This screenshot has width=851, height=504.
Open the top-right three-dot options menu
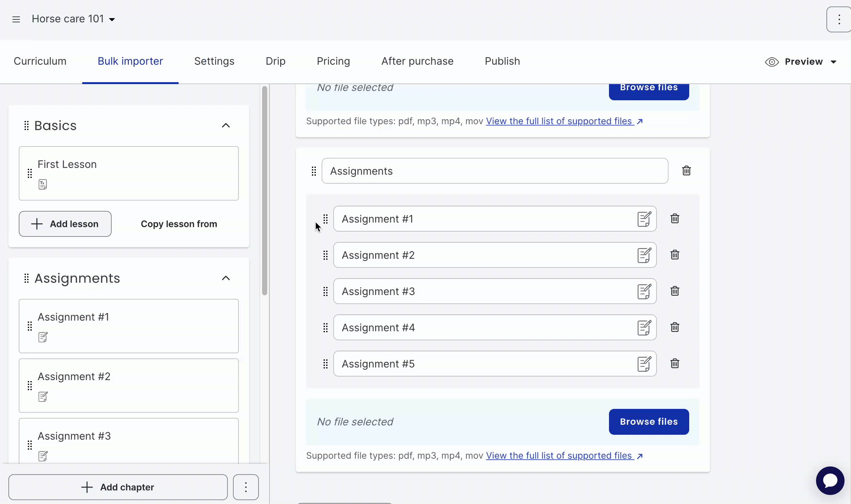coord(839,19)
